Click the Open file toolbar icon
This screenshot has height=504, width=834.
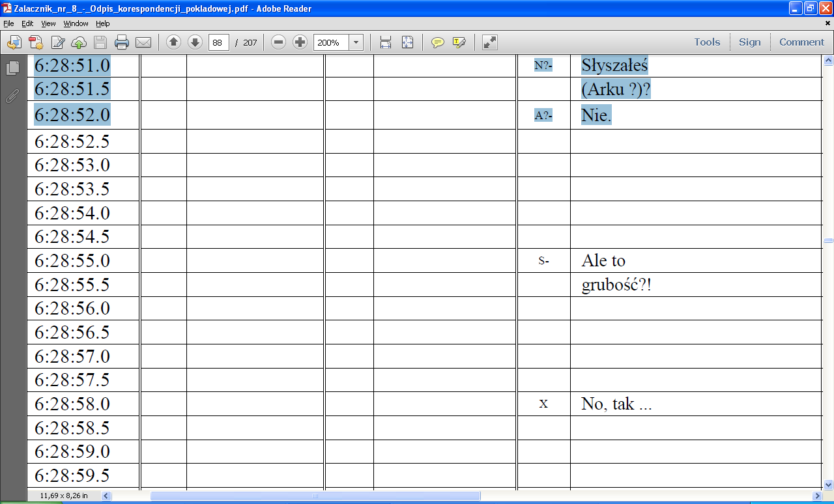click(x=14, y=42)
